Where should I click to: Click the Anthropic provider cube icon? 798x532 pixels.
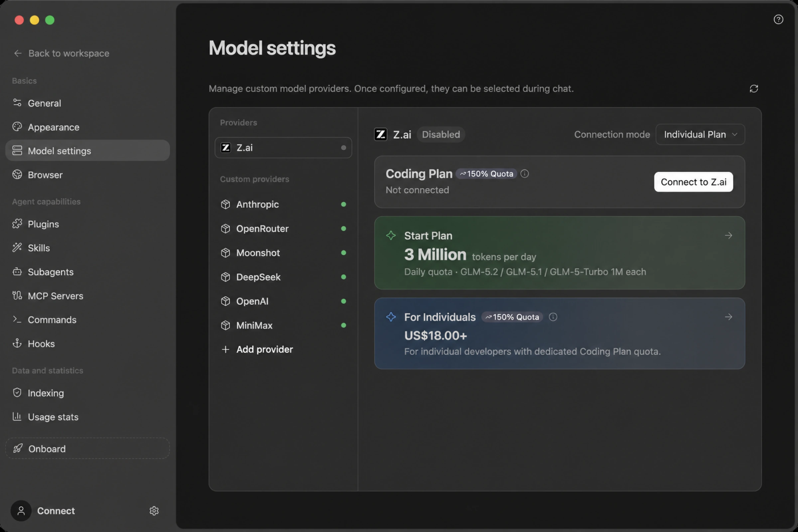(x=226, y=204)
